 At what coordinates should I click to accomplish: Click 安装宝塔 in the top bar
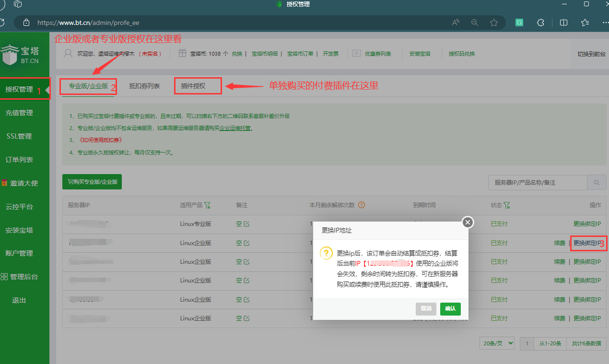coord(420,54)
